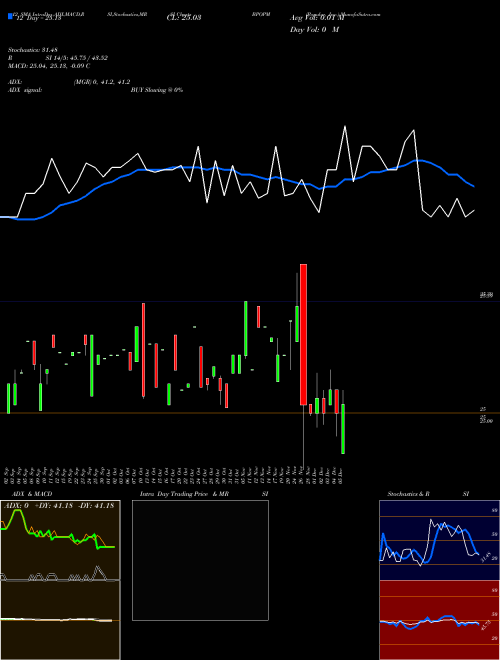
Task: Click the tallest red candlestick
Action: pos(303,335)
